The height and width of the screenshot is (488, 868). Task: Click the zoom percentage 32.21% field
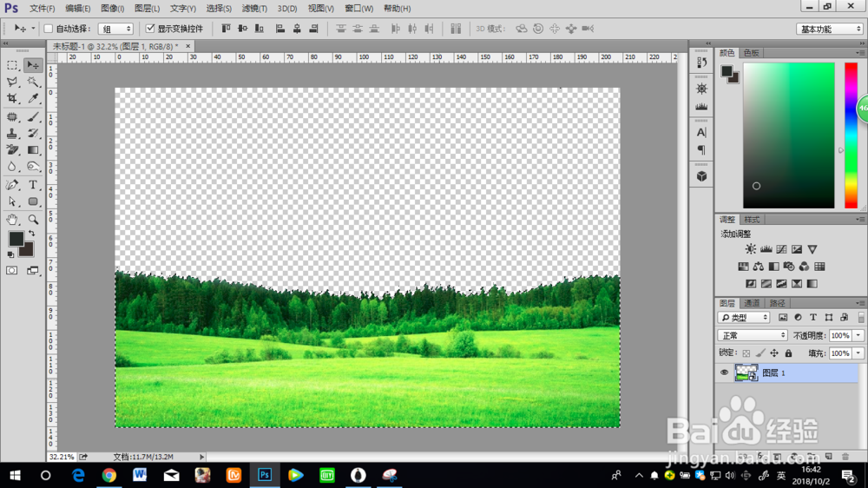tap(62, 457)
